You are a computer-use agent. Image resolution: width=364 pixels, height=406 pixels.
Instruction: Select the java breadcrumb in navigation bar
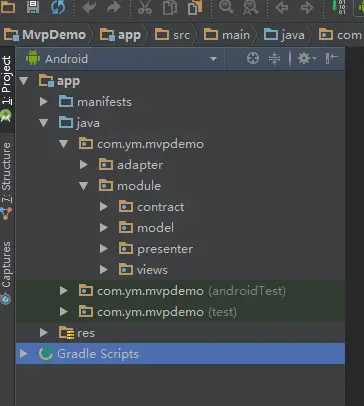(x=284, y=35)
